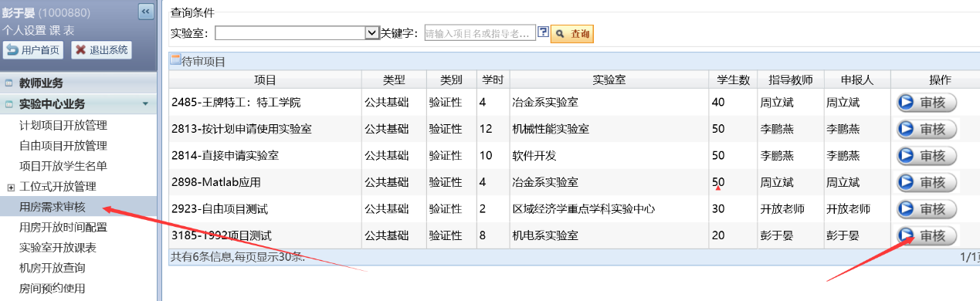Collapse the sidebar with the double-arrow button
Screen dimensions: 980x301
click(x=145, y=11)
